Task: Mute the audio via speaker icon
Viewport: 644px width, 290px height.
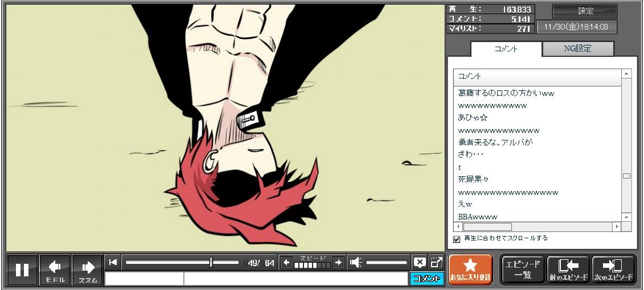Action: point(356,262)
